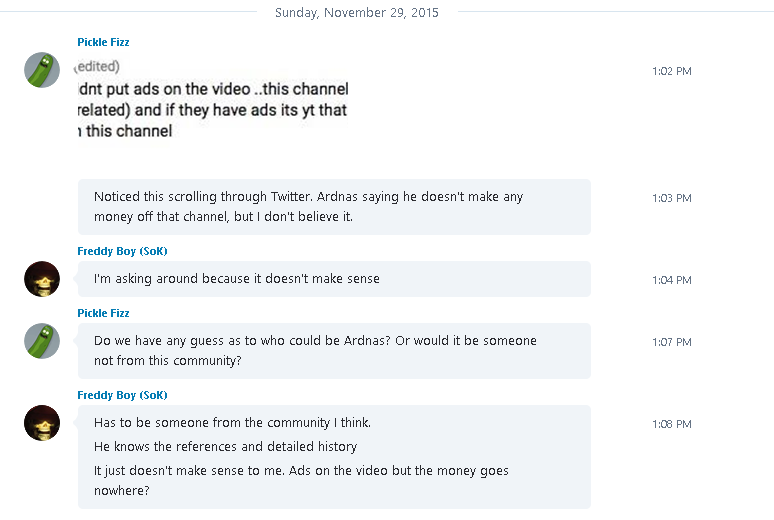Select line 'He knows the references and detailed history'
774x520 pixels.
[226, 446]
